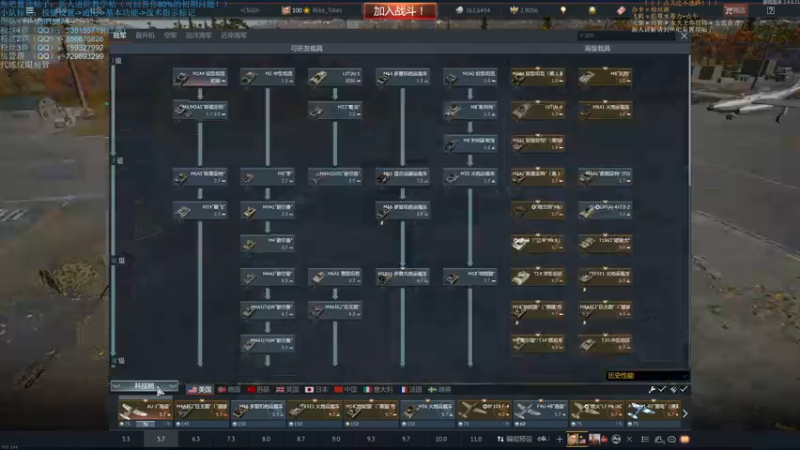Select the premium T20 medium tank card
The height and width of the screenshot is (450, 800).
605,343
